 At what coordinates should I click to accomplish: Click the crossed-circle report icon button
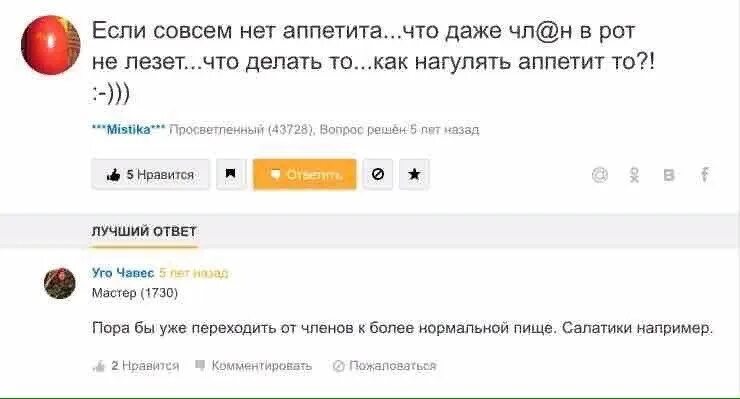click(x=378, y=175)
